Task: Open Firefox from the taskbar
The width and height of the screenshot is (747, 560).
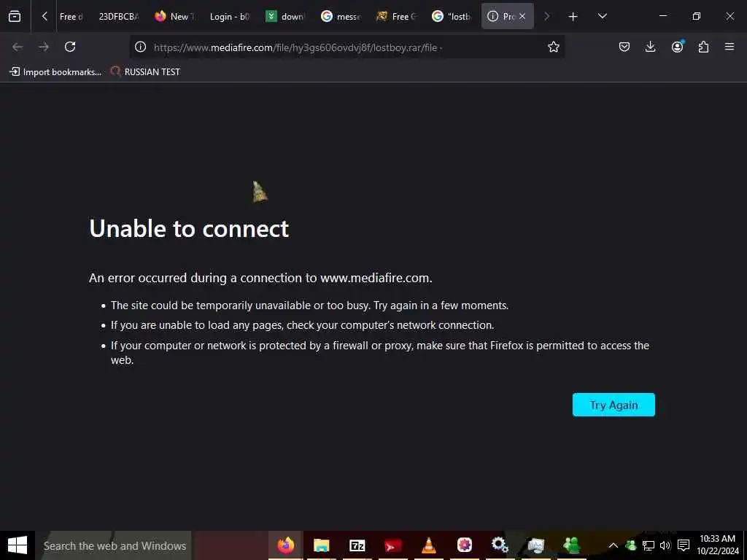Action: [x=286, y=545]
